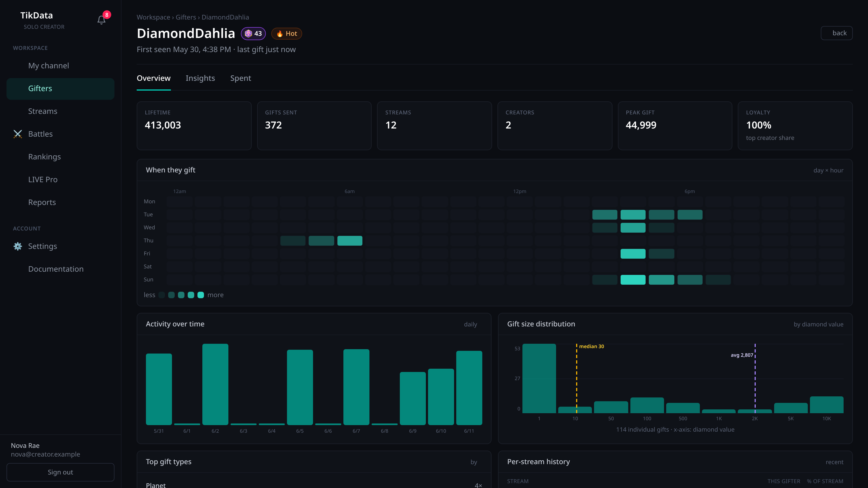Image resolution: width=868 pixels, height=488 pixels.
Task: Click Friday's brightest heatmap cell
Action: [633, 253]
